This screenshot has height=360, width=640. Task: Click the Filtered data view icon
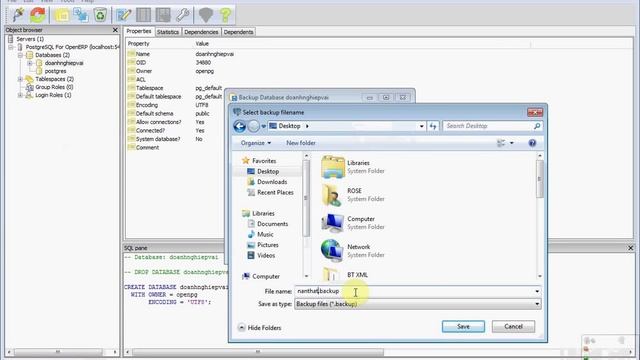[163, 15]
